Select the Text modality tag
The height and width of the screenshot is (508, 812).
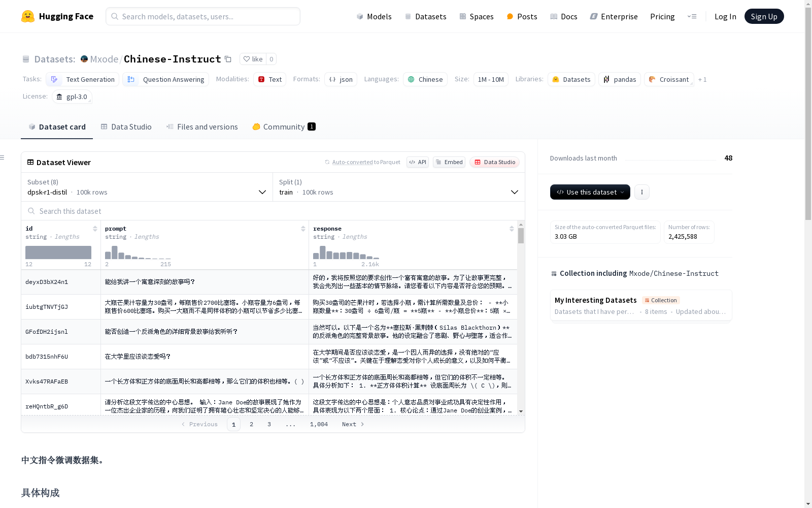269,79
